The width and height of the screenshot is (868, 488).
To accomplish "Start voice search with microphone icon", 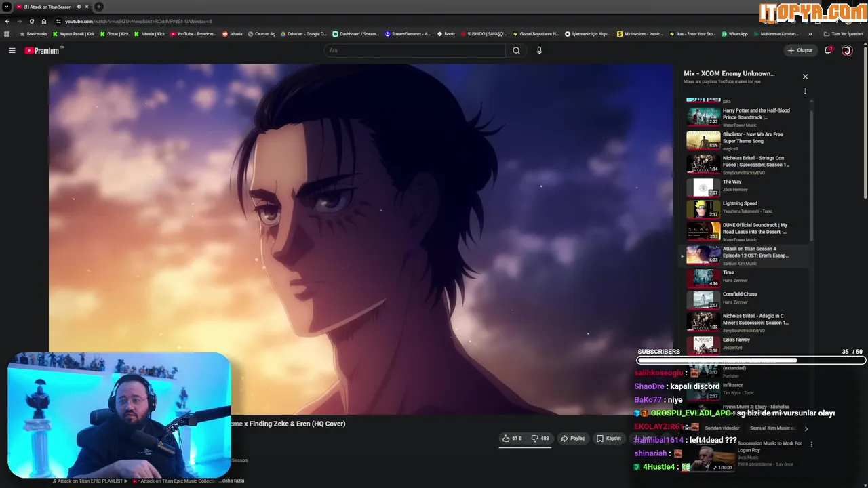I will pyautogui.click(x=539, y=50).
